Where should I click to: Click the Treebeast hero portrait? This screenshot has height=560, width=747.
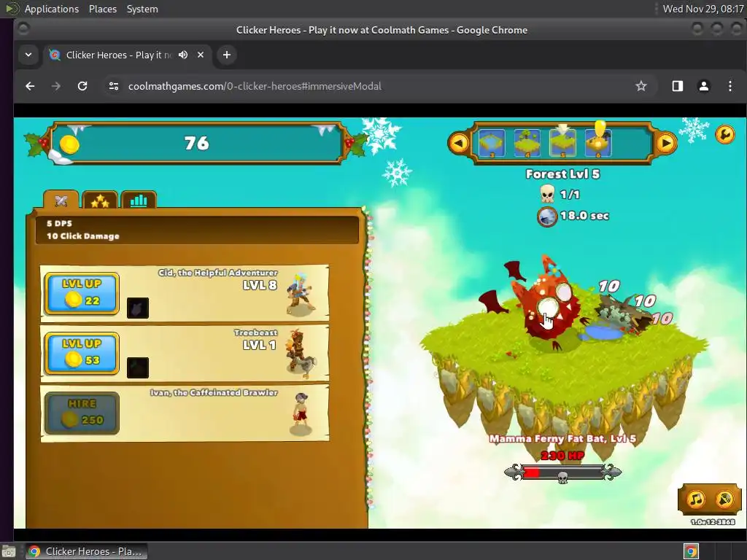coord(301,354)
